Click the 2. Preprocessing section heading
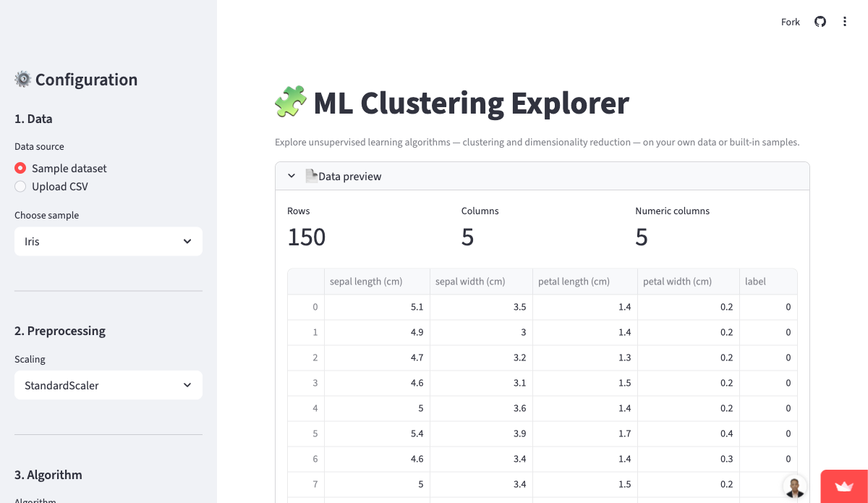Screen dimensions: 868x503 tap(60, 331)
